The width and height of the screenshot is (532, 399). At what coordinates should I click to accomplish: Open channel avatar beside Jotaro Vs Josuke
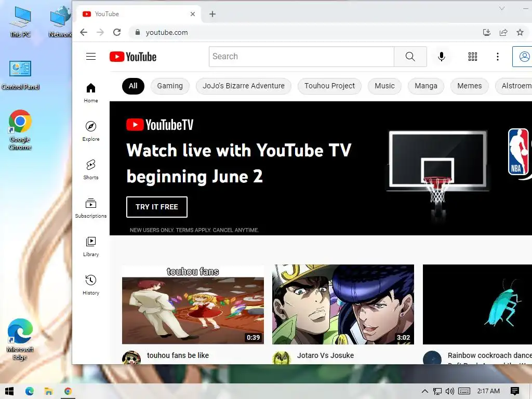[282, 358]
